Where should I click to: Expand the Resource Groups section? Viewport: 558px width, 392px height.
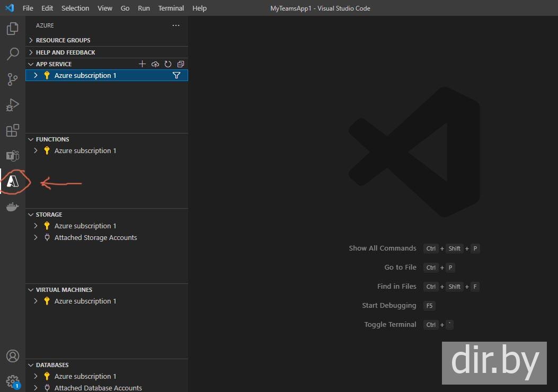click(63, 40)
